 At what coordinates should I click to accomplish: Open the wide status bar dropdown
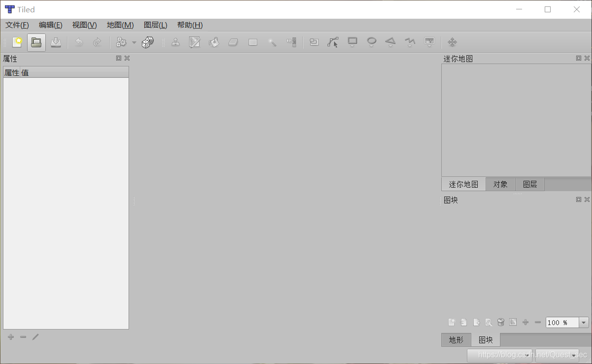499,355
